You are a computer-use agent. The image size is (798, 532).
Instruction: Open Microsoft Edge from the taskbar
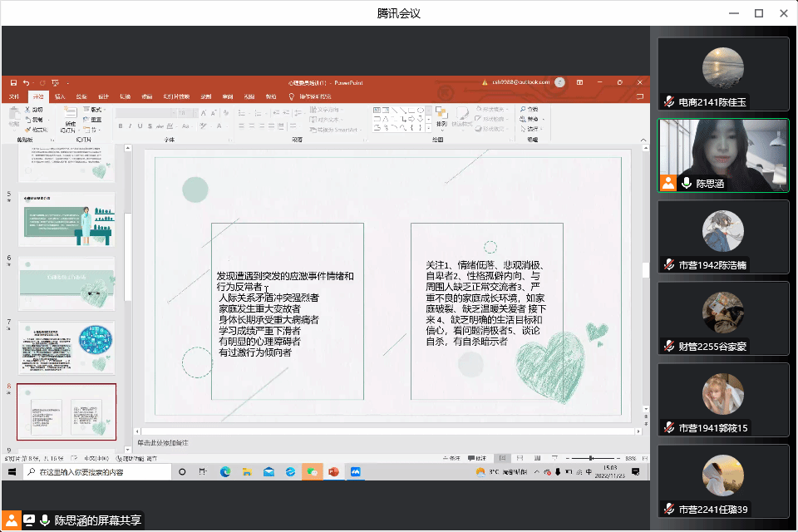225,471
